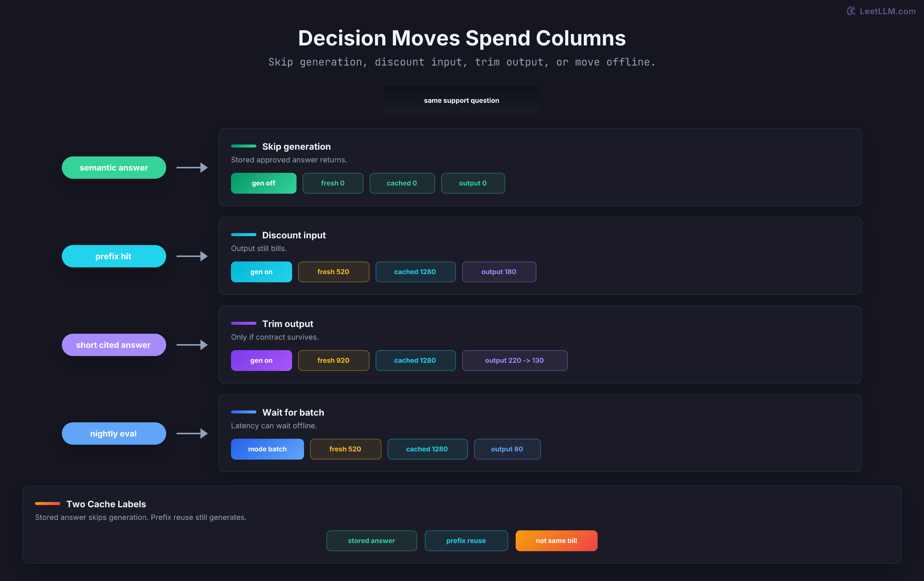
Task: Toggle purple gen on chip in Trim output
Action: 261,361
